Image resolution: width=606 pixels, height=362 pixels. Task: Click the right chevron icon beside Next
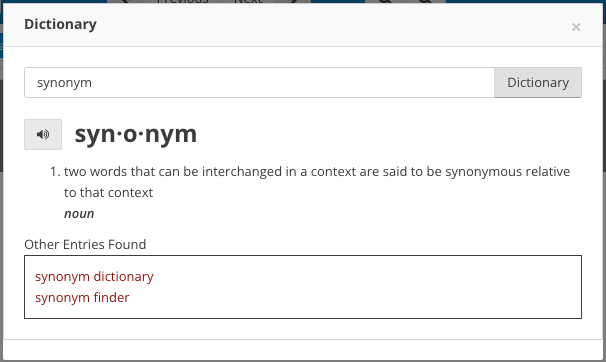(x=293, y=2)
